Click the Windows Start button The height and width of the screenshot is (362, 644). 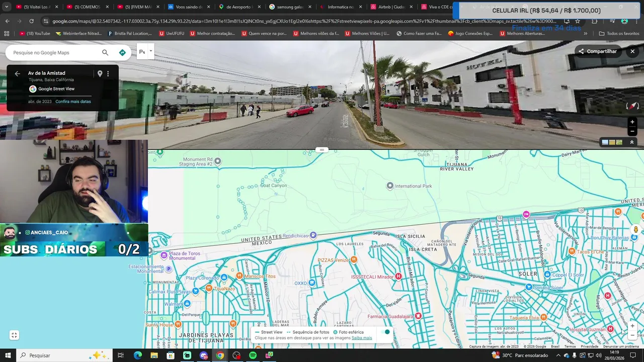click(8, 355)
